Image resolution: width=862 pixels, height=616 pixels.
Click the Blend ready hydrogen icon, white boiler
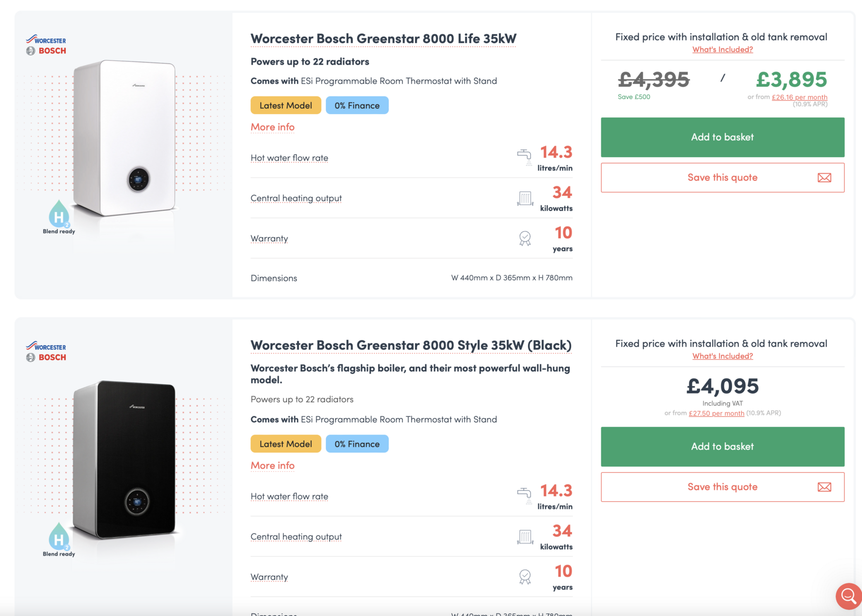[59, 215]
